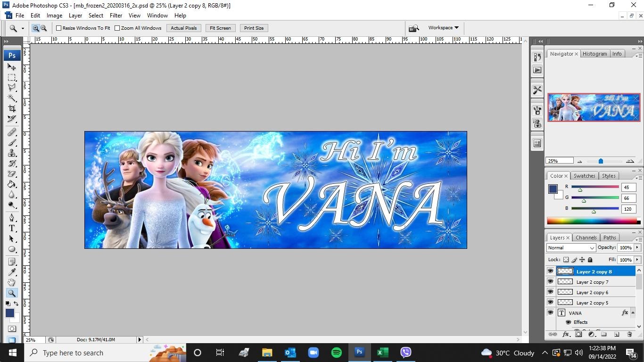Click the Navigator zoom slider handle
Screen dimensions: 644x362
(x=601, y=161)
